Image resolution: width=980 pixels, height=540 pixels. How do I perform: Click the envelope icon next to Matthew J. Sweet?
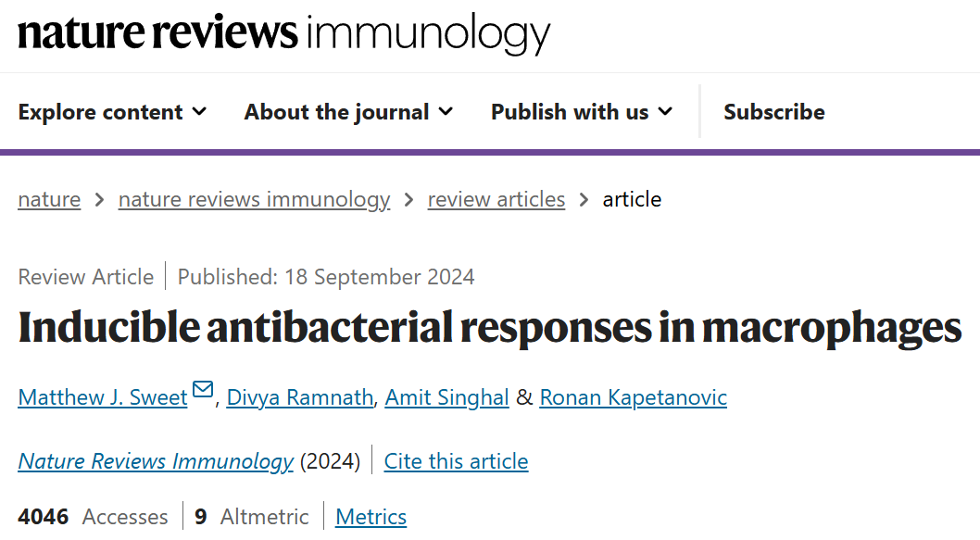(203, 391)
